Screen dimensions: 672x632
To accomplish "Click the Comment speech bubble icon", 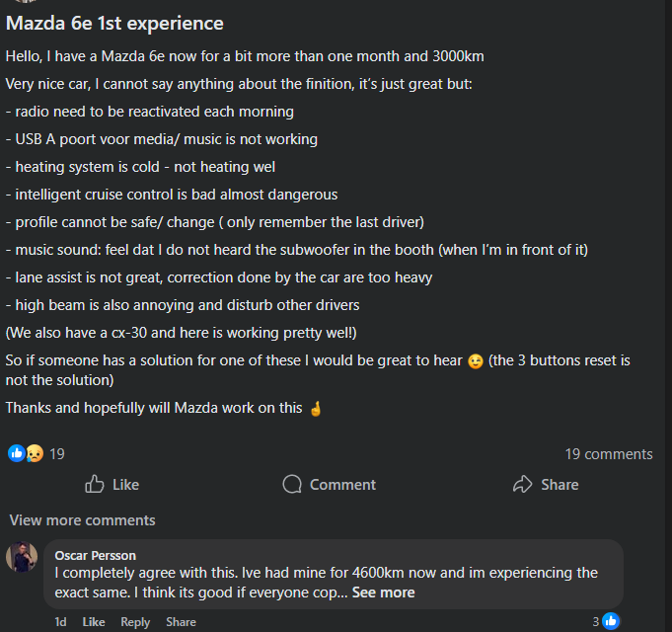I will pyautogui.click(x=292, y=484).
